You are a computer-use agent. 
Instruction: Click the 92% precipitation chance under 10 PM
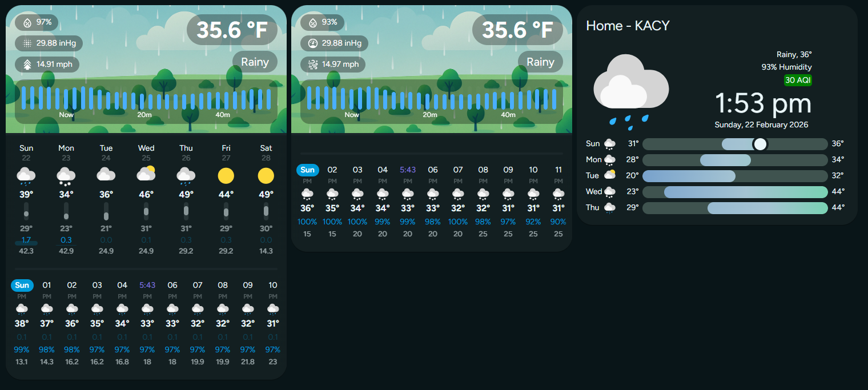tap(533, 222)
